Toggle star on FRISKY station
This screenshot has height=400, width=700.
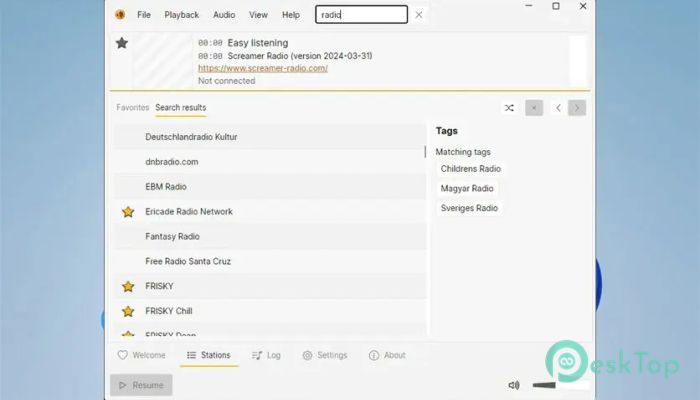pyautogui.click(x=128, y=286)
